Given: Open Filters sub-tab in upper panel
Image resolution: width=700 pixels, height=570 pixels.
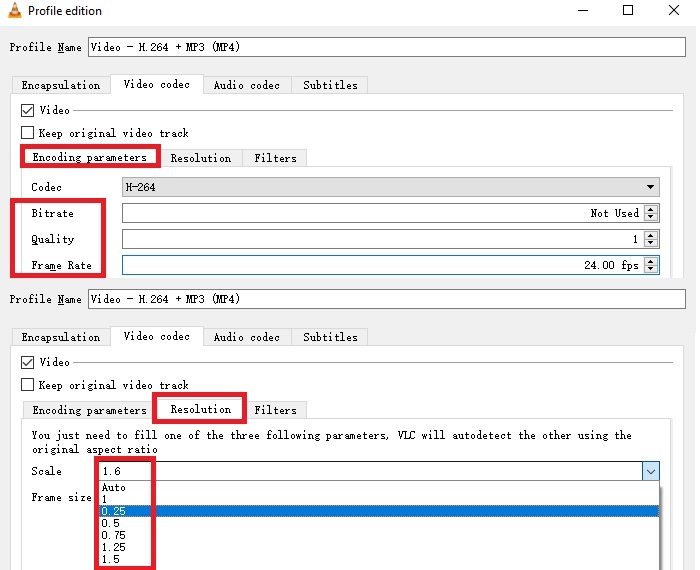Looking at the screenshot, I should coord(275,158).
